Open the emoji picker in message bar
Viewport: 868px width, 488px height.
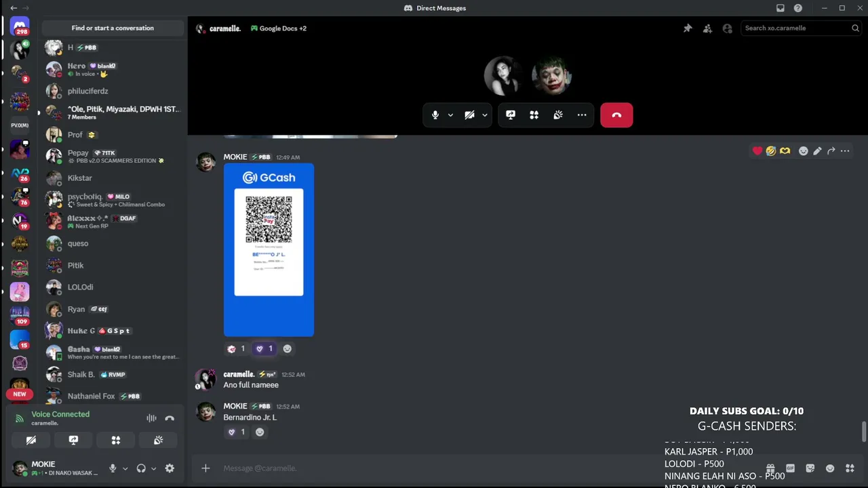coord(830,468)
